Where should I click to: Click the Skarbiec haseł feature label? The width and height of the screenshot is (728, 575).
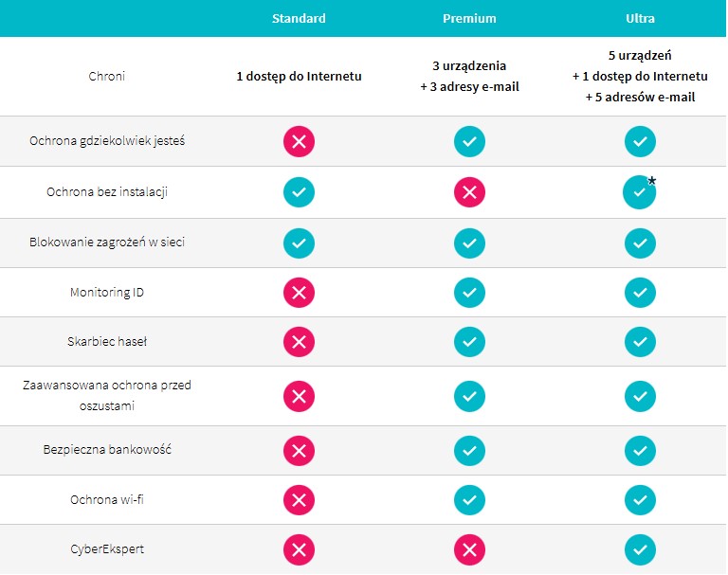[x=106, y=342]
